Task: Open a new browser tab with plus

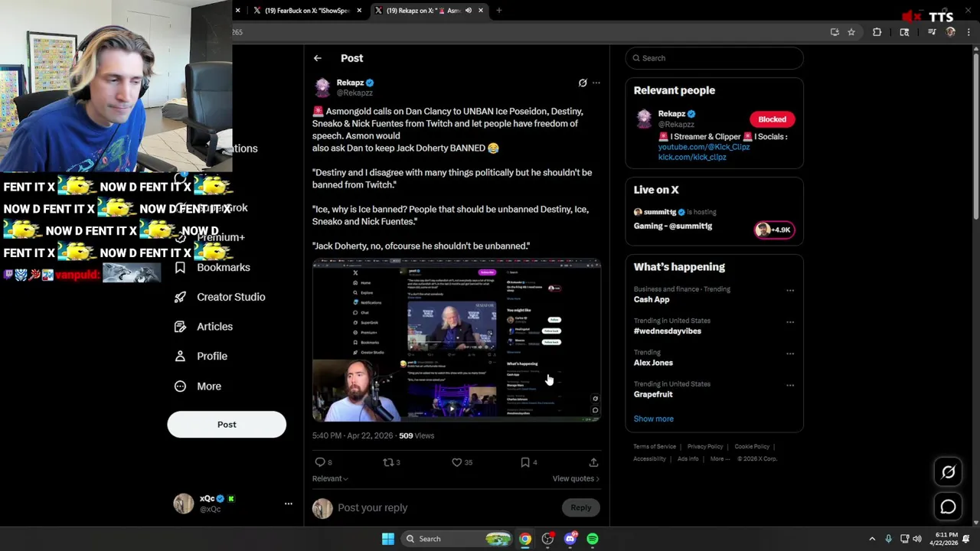Action: point(499,11)
